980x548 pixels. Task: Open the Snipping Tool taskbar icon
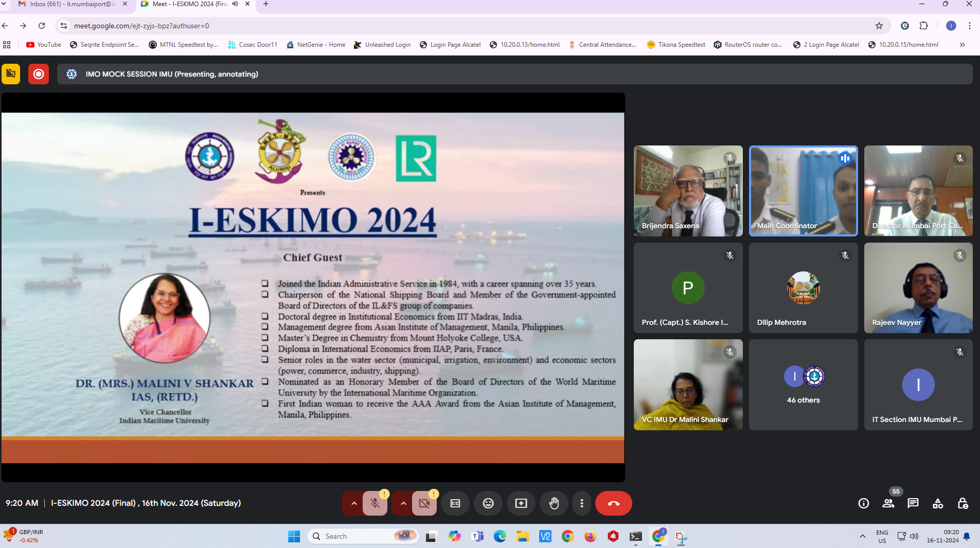pos(681,536)
